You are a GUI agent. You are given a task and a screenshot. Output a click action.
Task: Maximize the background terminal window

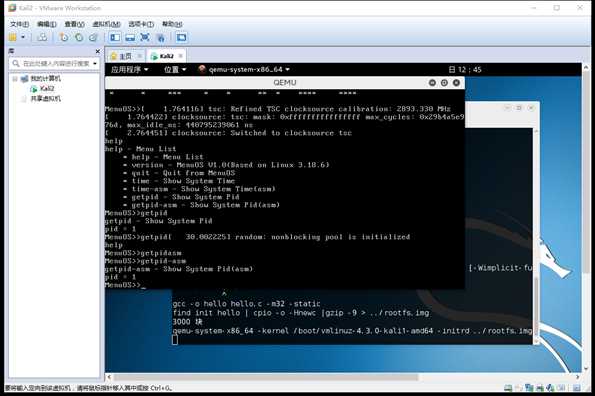(519, 108)
